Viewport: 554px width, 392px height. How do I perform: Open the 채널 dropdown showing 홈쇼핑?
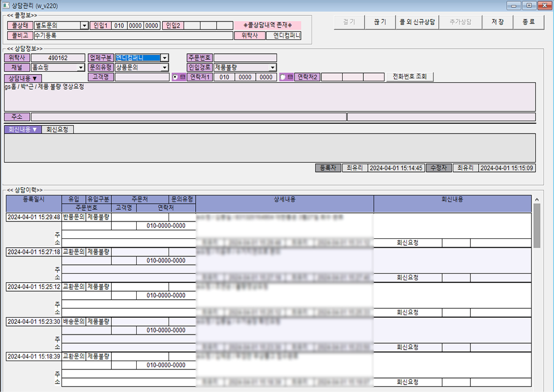tap(80, 67)
